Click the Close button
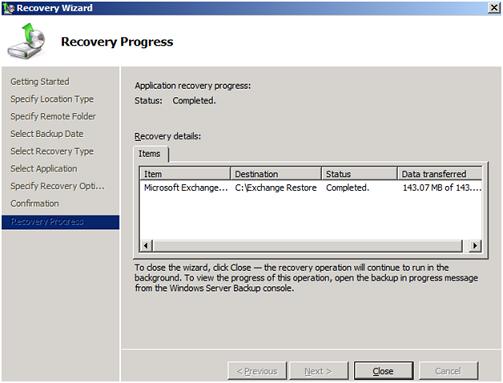The width and height of the screenshot is (503, 383). pyautogui.click(x=383, y=371)
